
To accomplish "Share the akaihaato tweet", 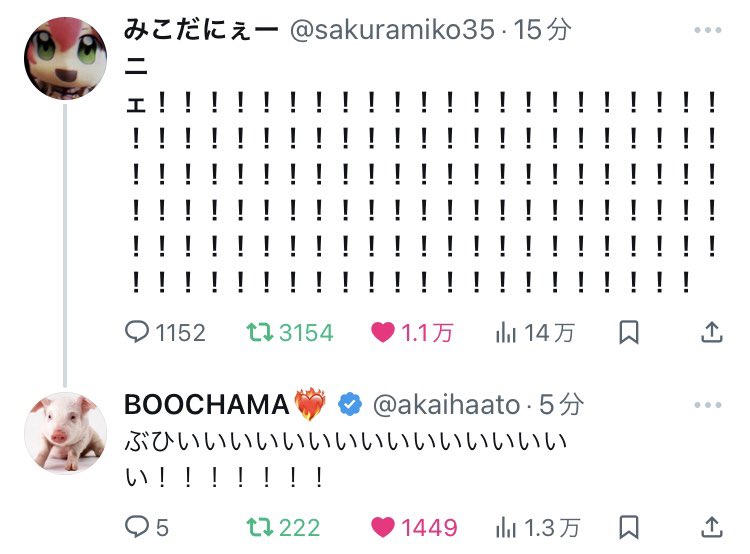I will point(712,527).
